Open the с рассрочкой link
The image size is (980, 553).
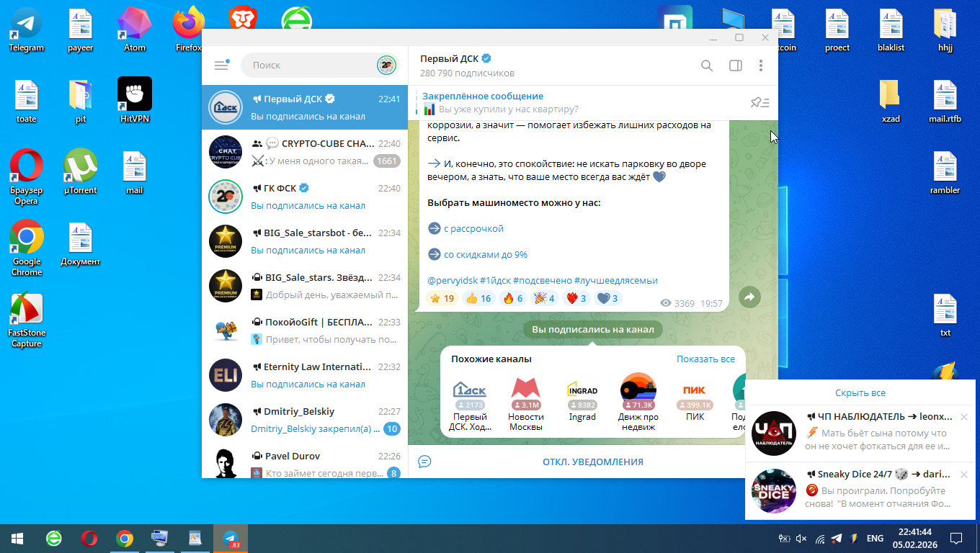tap(473, 228)
